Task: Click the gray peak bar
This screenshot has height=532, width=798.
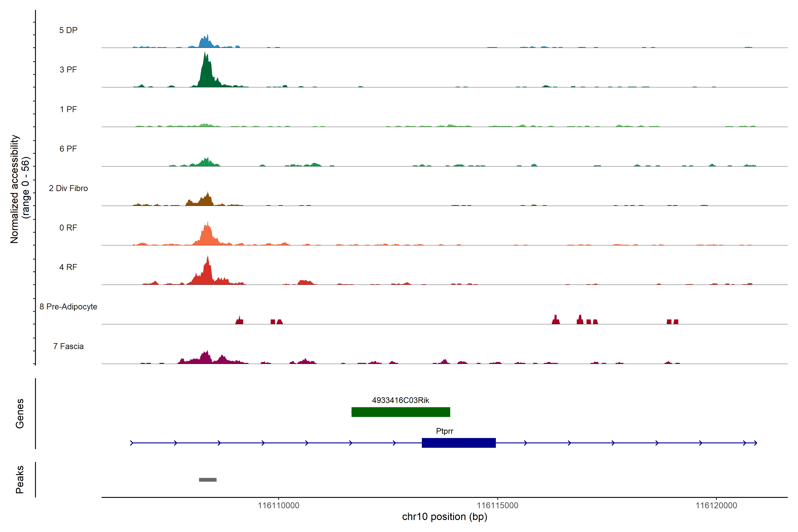Action: (208, 480)
